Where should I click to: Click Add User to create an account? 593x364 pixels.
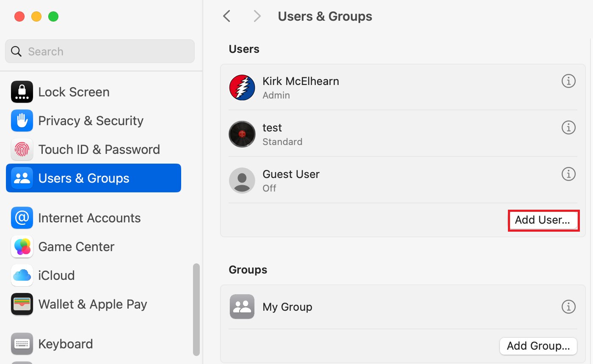pyautogui.click(x=543, y=220)
